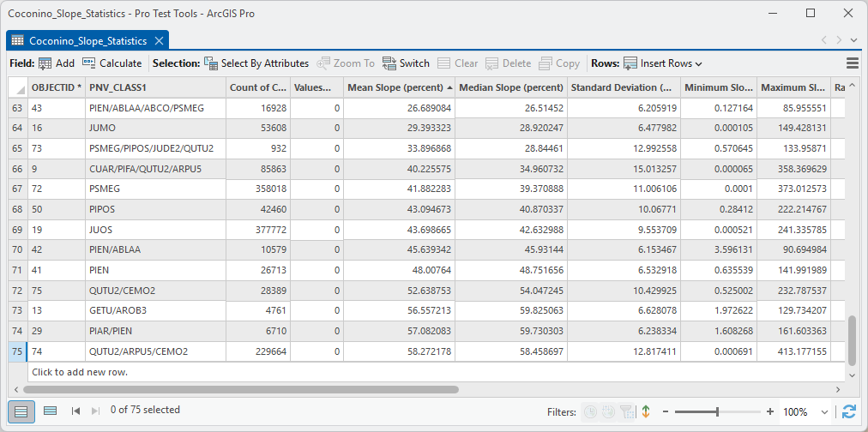868x432 pixels.
Task: Click the JUMO cell
Action: pyautogui.click(x=155, y=129)
